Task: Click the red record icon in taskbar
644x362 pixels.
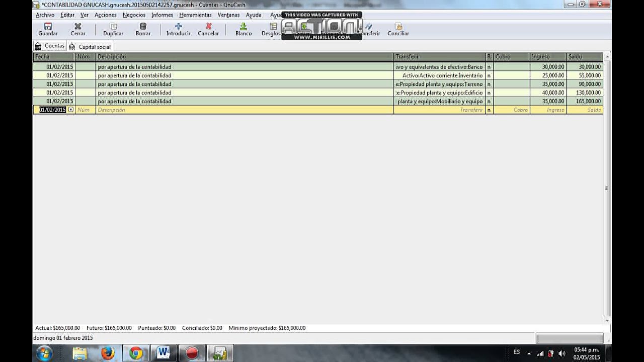Action: pyautogui.click(x=192, y=353)
